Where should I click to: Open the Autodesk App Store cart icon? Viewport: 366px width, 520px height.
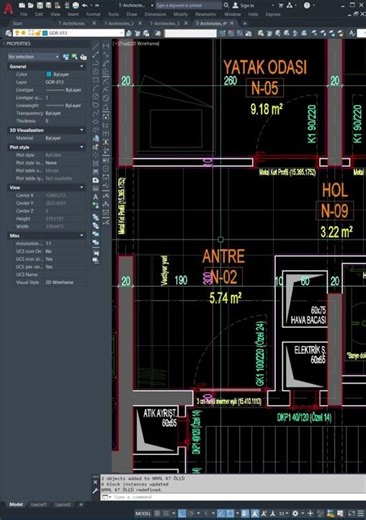point(281,5)
